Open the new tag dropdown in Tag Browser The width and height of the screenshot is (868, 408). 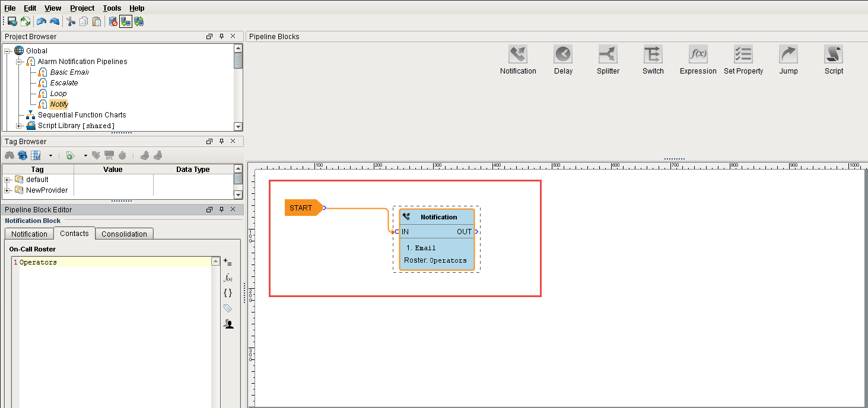pos(85,155)
